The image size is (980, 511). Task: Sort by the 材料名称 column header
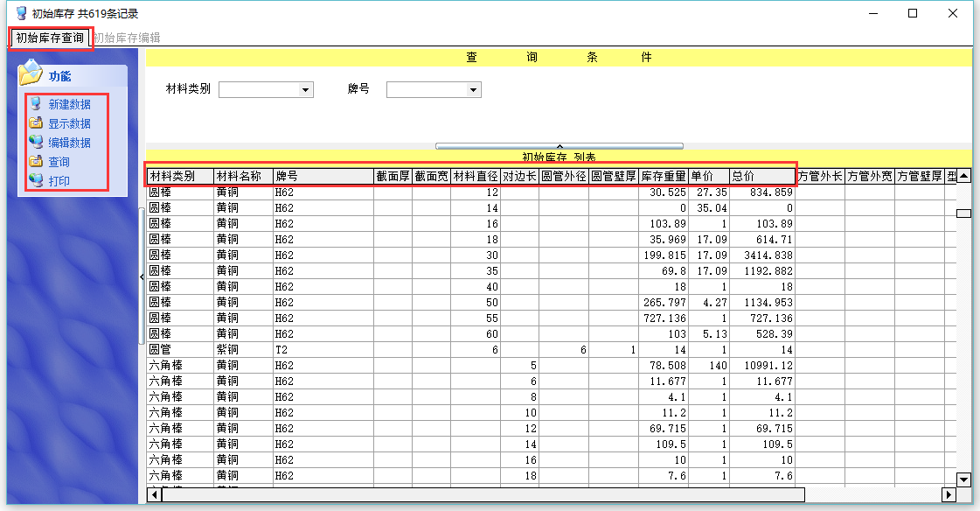244,177
